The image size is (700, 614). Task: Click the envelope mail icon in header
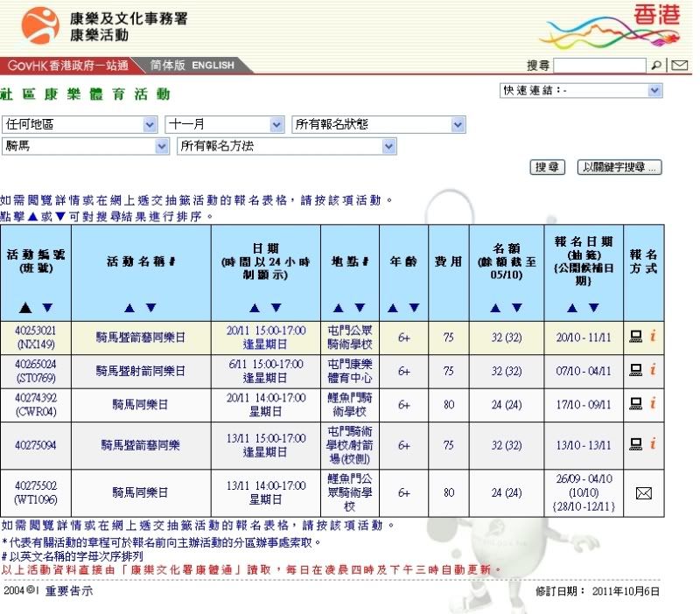coord(679,66)
